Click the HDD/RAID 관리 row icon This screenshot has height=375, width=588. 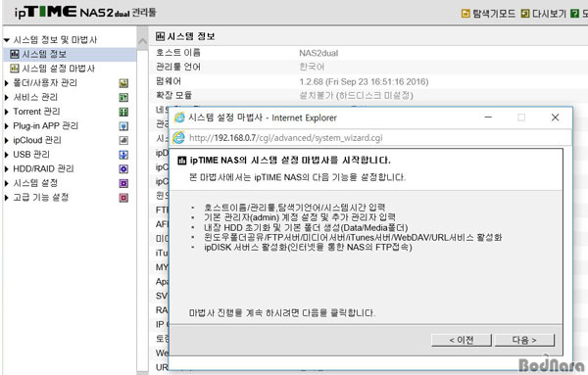click(123, 169)
